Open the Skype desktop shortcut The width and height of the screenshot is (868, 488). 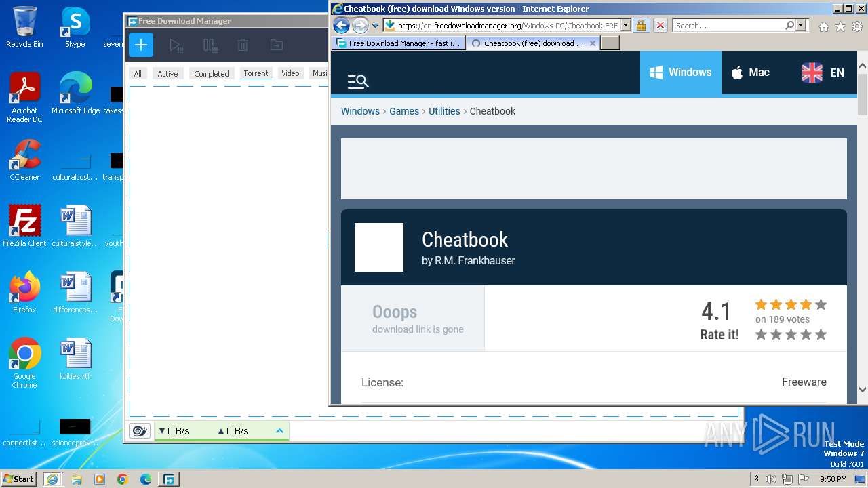click(x=75, y=27)
